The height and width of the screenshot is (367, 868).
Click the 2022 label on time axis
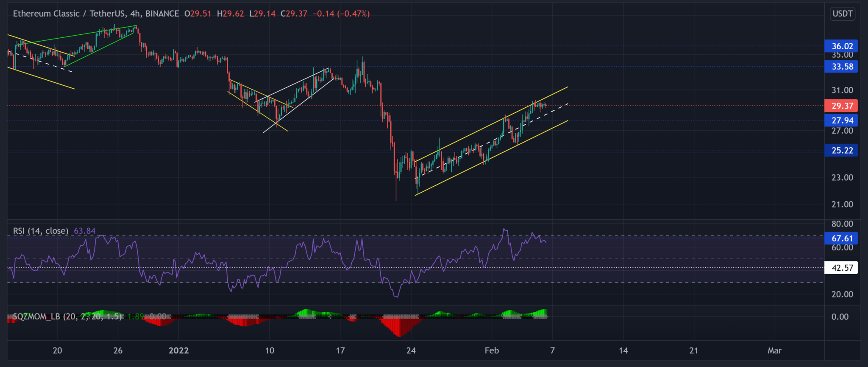tap(178, 350)
